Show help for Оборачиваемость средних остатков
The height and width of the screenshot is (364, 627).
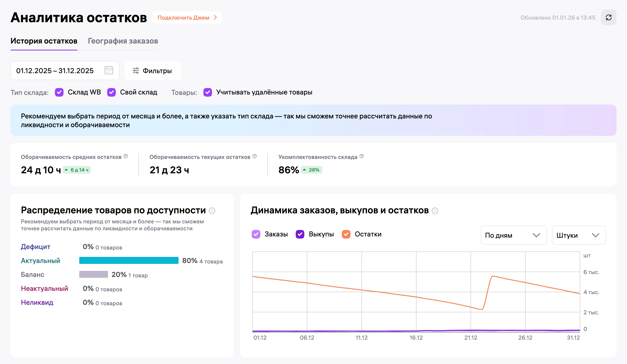point(126,156)
